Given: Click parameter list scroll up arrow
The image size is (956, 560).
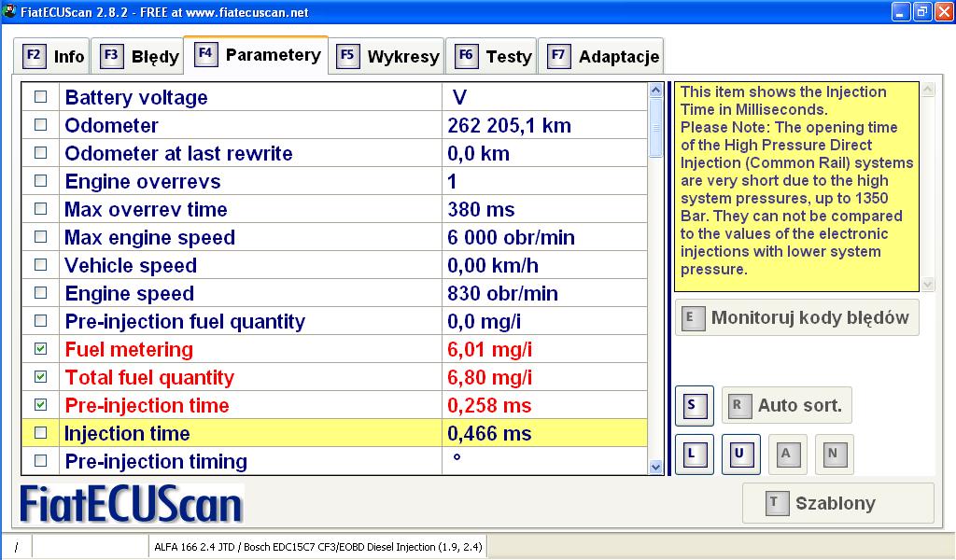Looking at the screenshot, I should [x=655, y=91].
